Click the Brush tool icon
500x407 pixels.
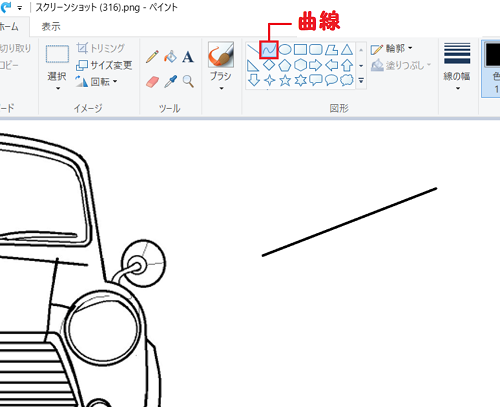coord(221,54)
